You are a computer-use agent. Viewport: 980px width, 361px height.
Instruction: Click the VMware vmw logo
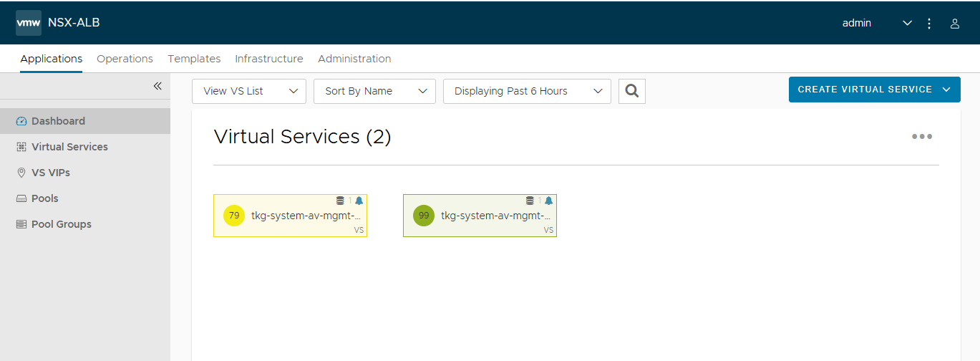29,23
